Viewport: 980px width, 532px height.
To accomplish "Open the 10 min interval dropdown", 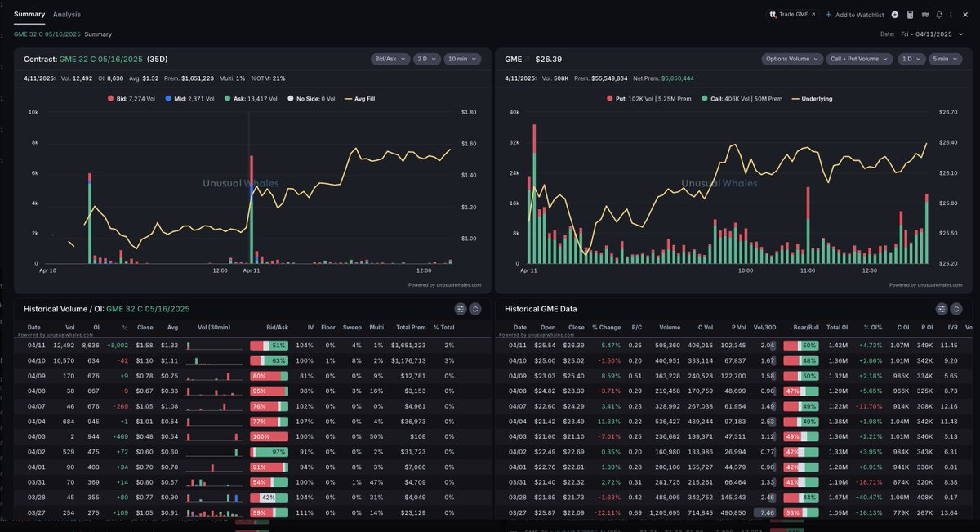I will pos(463,59).
